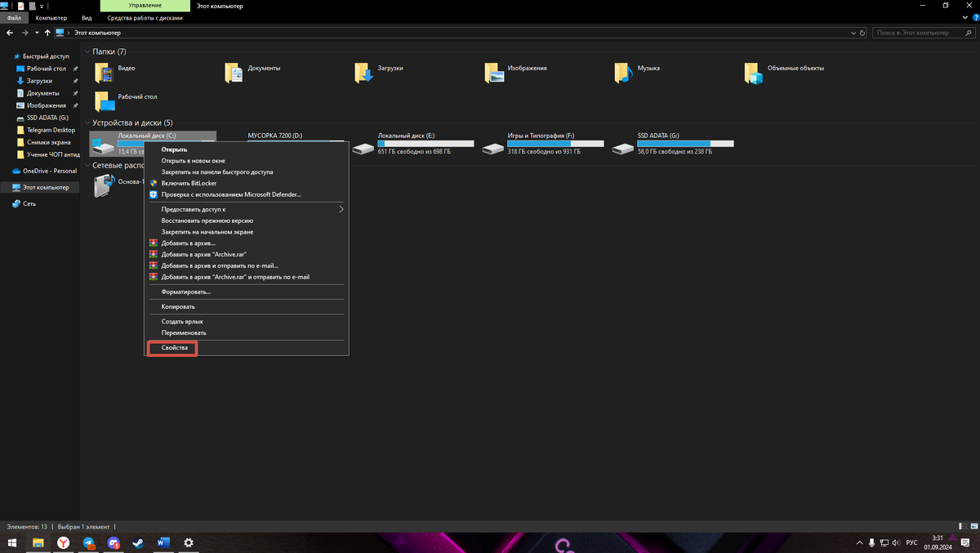Go up one level with the Up arrow

(x=47, y=33)
